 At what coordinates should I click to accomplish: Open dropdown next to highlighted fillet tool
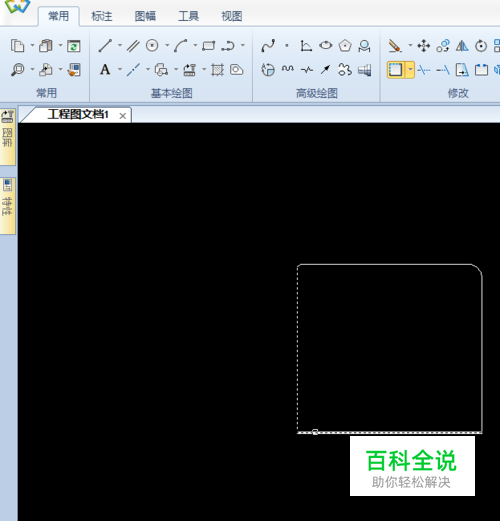[410, 70]
